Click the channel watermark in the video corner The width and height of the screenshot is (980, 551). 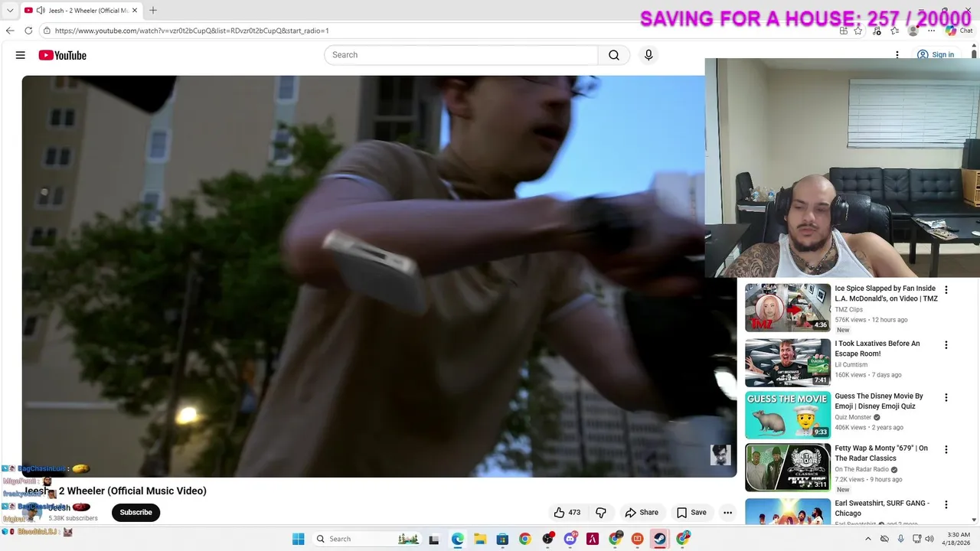(720, 455)
